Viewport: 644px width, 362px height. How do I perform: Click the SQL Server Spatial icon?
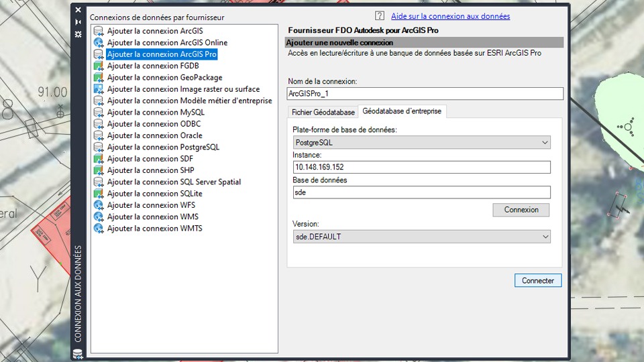tap(99, 182)
